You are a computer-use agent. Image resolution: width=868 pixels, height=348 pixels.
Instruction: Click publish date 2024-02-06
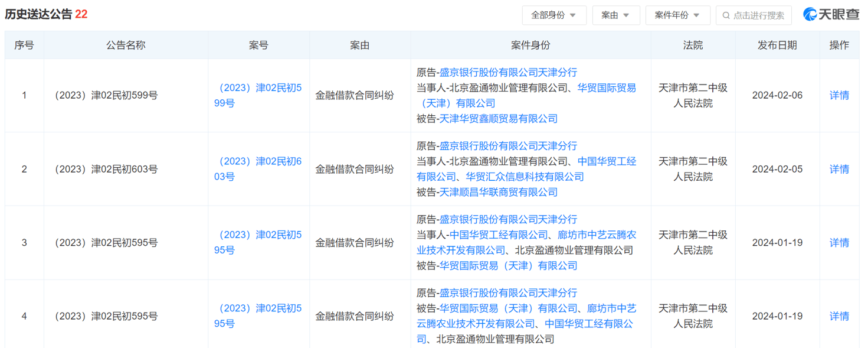[x=777, y=96]
